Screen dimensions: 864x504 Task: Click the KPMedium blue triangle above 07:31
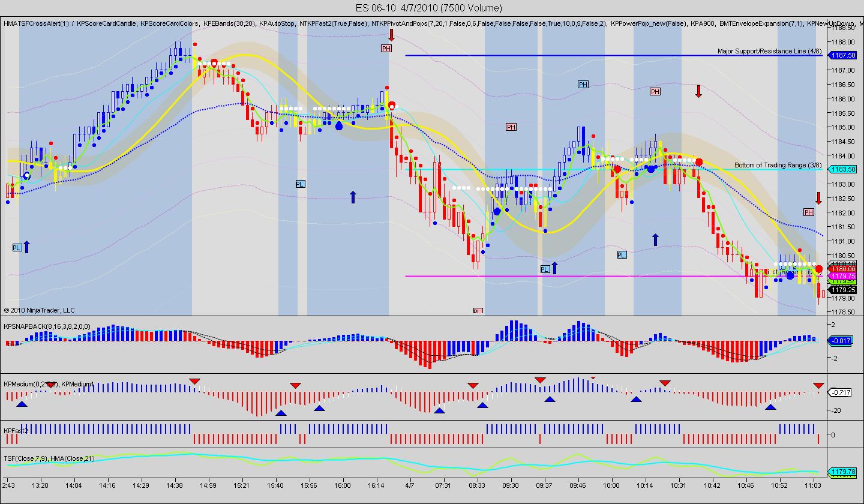pyautogui.click(x=439, y=411)
